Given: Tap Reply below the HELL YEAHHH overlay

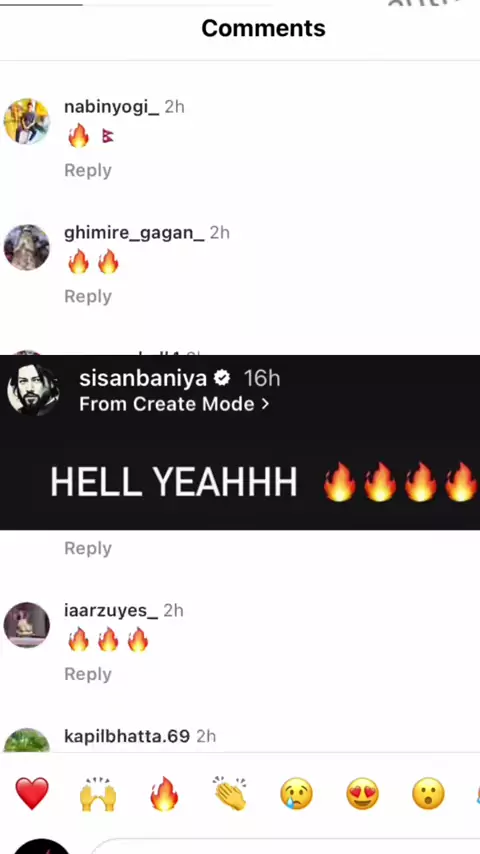Looking at the screenshot, I should click(x=88, y=548).
